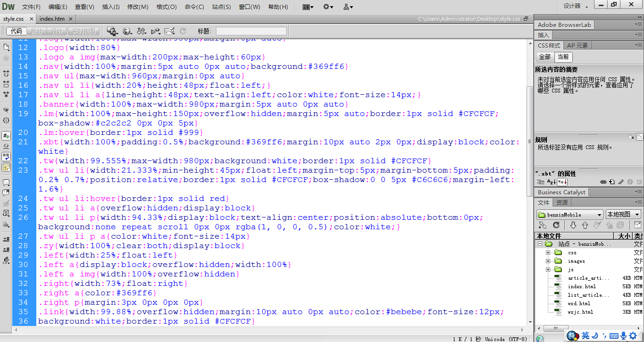
Task: Click the multiscreen preview icon in document toolbar
Action: pyautogui.click(x=112, y=31)
